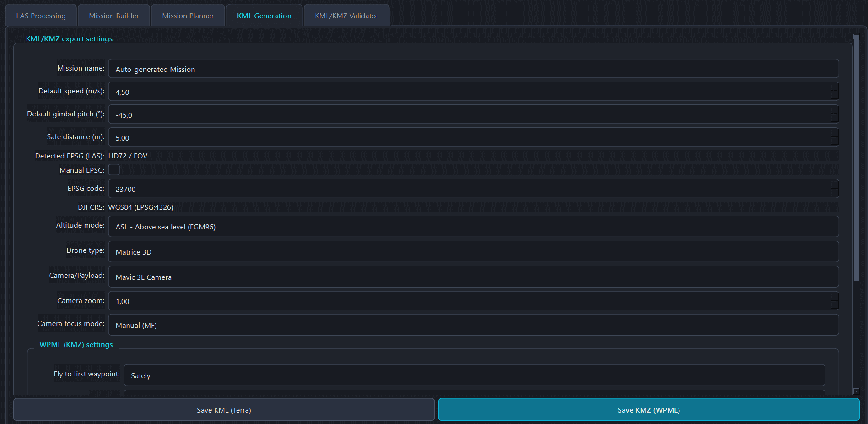Screen dimensions: 868x424
Task: Enable the Manual EPSG checkbox
Action: pos(114,170)
